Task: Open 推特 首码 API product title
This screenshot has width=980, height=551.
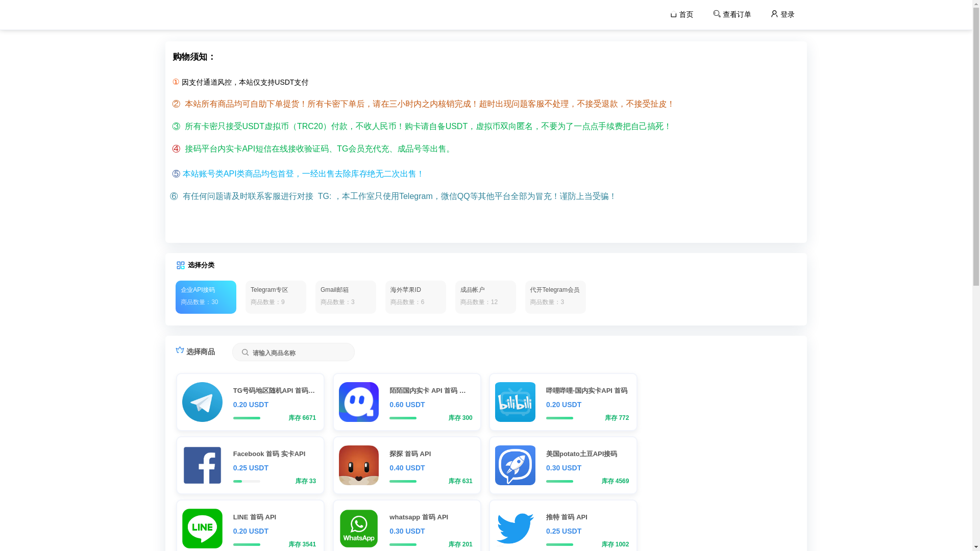Action: pos(567,517)
